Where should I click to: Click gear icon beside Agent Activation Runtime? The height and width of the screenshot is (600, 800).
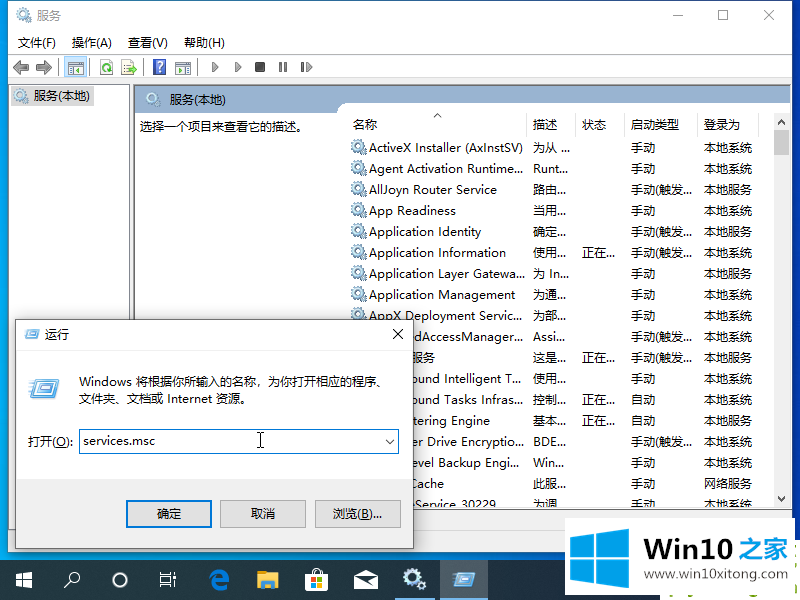point(359,168)
